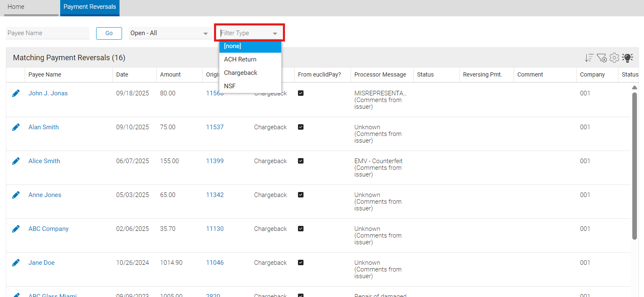The image size is (644, 297).
Task: Open Alice Smith payee link
Action: coord(44,161)
